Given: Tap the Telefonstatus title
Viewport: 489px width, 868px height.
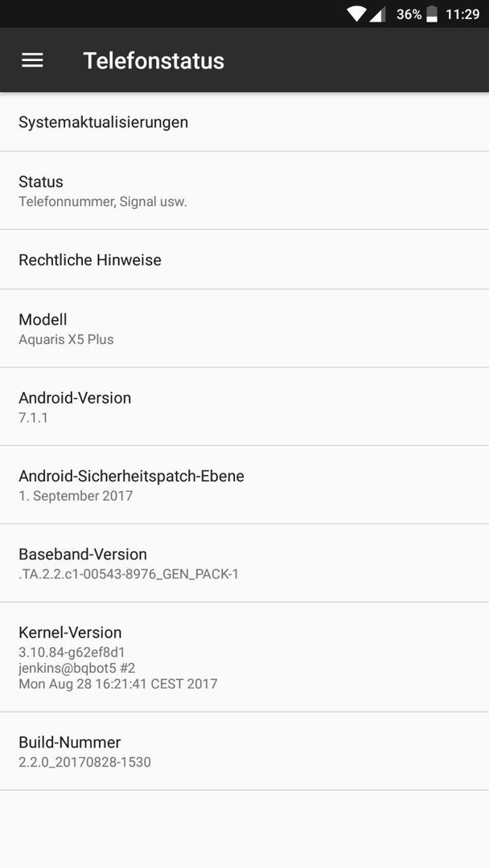Looking at the screenshot, I should click(154, 60).
